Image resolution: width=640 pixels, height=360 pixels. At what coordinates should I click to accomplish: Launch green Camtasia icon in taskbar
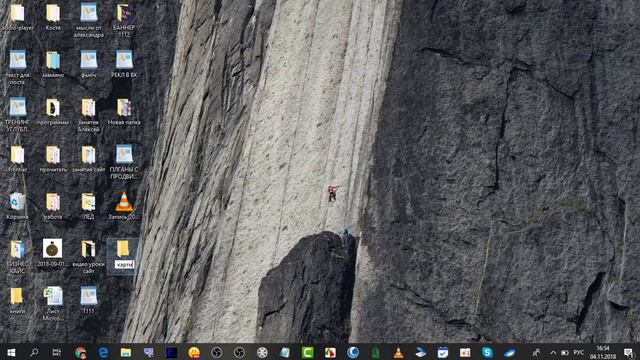(307, 352)
